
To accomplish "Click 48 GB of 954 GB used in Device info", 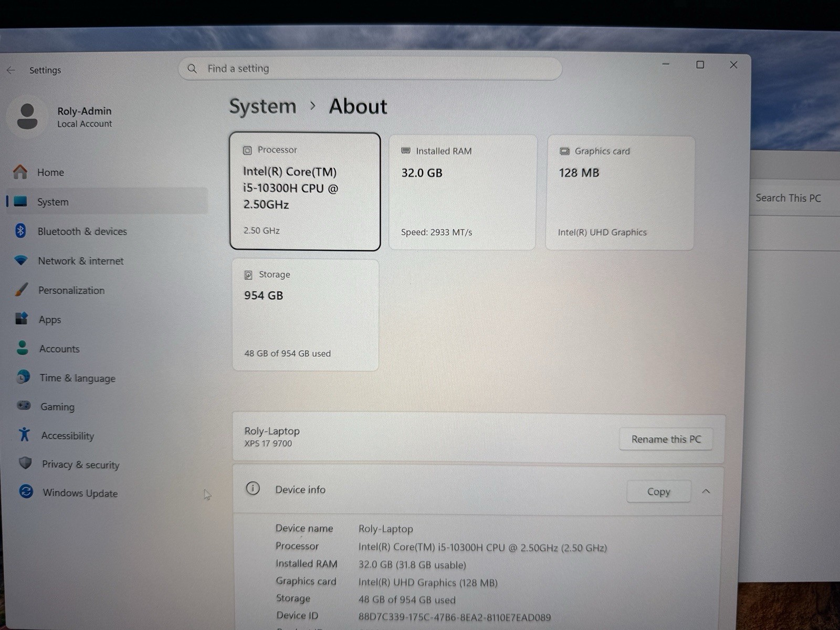I will click(407, 600).
